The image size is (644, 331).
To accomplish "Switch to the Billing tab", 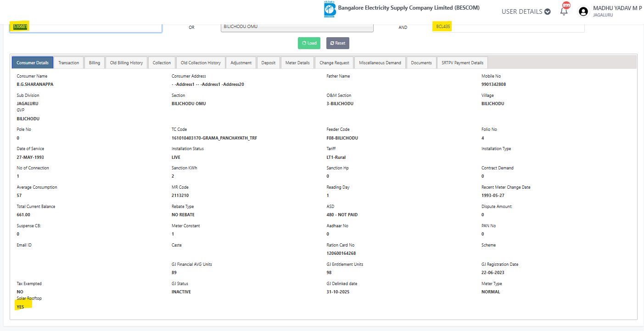I will 95,63.
